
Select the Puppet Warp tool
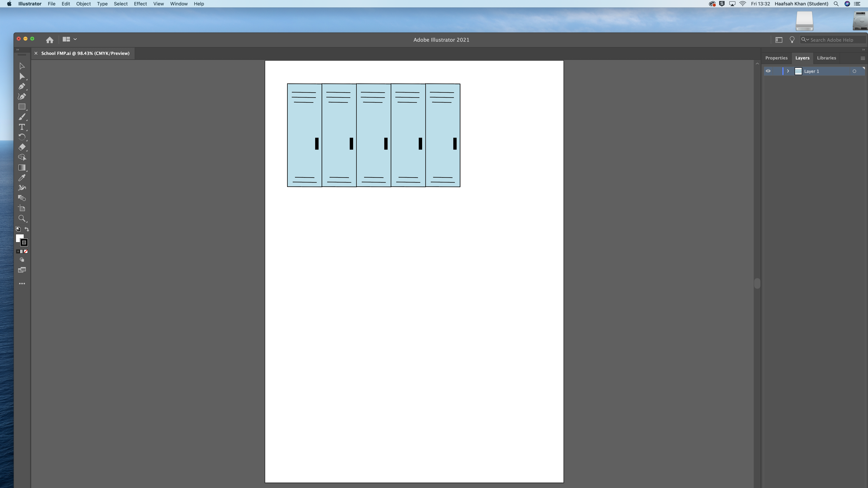(22, 188)
